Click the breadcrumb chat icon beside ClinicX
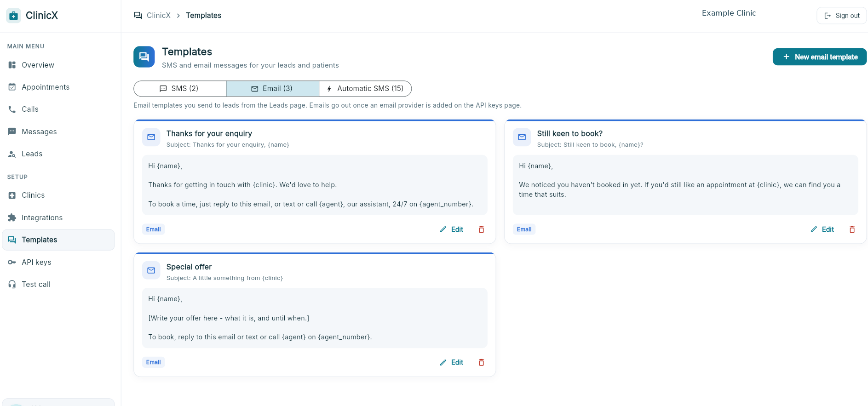The height and width of the screenshot is (406, 868). coord(138,16)
